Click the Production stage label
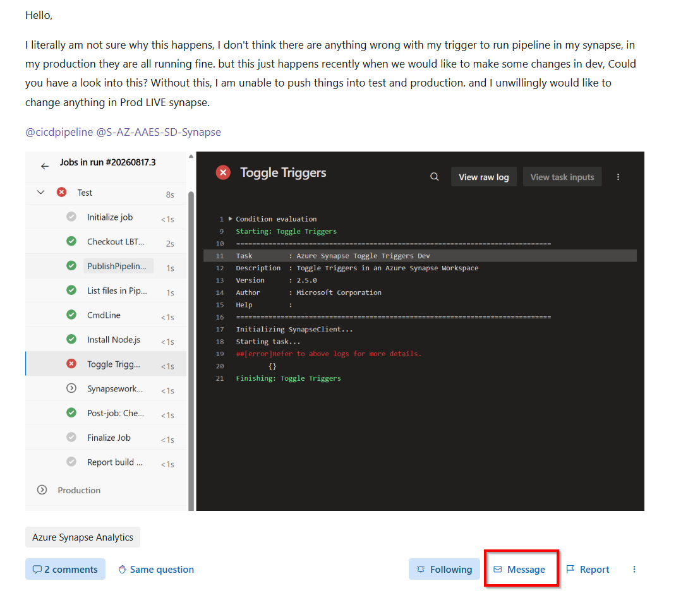 coord(79,490)
